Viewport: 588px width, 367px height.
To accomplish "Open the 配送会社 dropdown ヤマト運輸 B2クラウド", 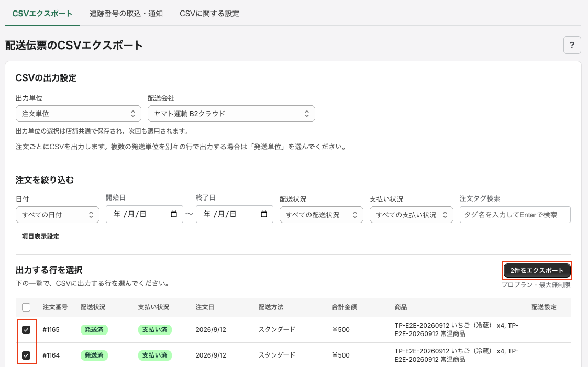I will pyautogui.click(x=231, y=114).
